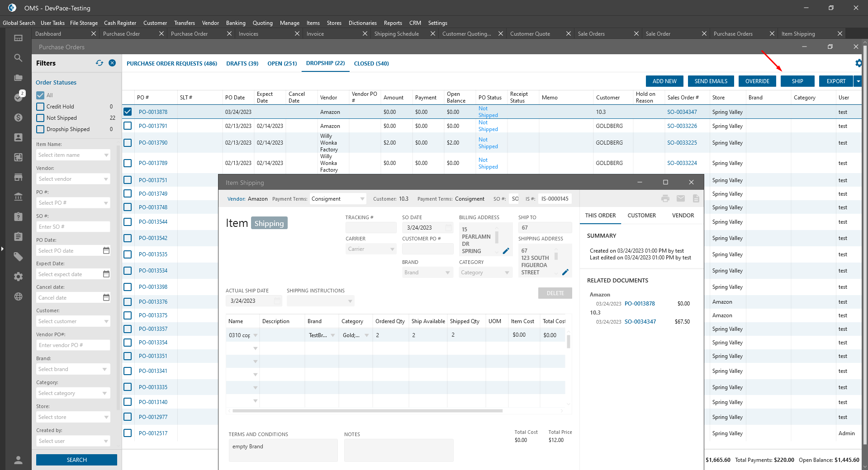Edit billing address with the pencil icon

click(x=506, y=251)
